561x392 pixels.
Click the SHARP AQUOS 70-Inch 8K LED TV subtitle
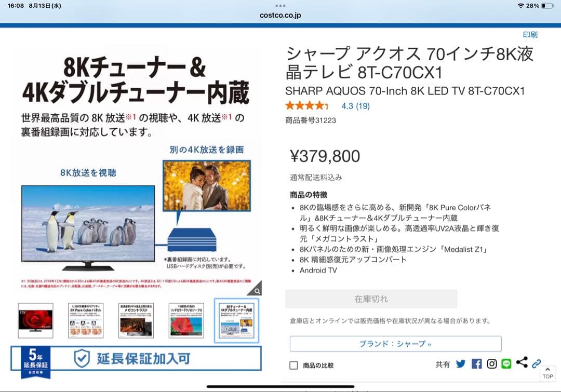point(405,91)
